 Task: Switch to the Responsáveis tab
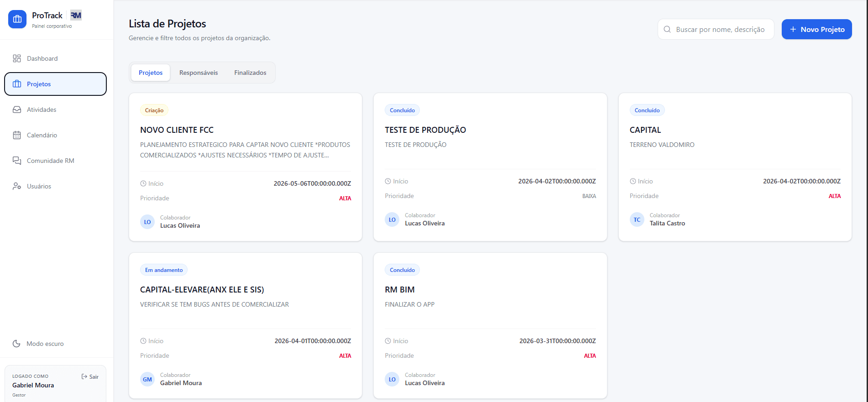click(199, 73)
